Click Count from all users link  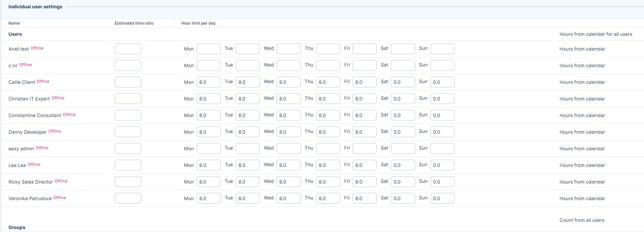pyautogui.click(x=582, y=220)
